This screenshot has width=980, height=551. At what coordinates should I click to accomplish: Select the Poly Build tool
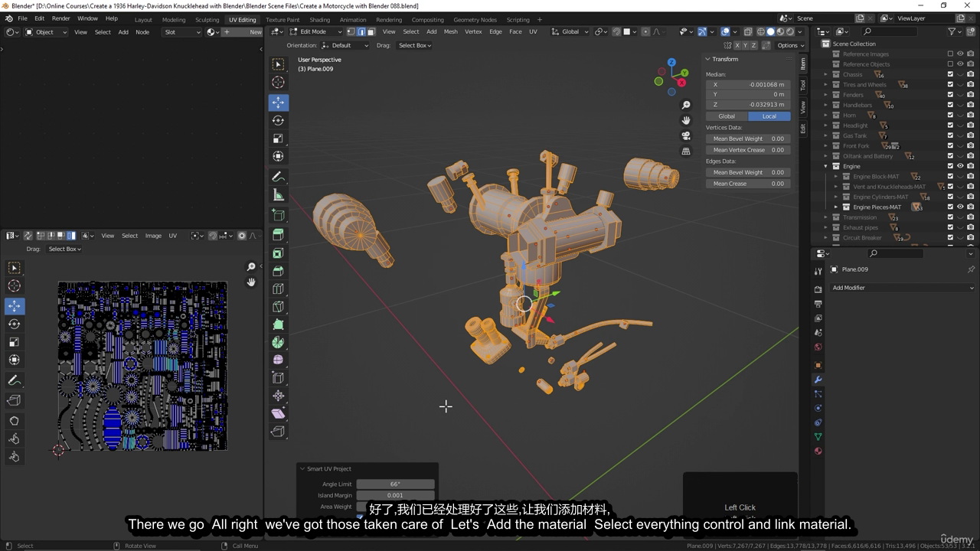278,324
